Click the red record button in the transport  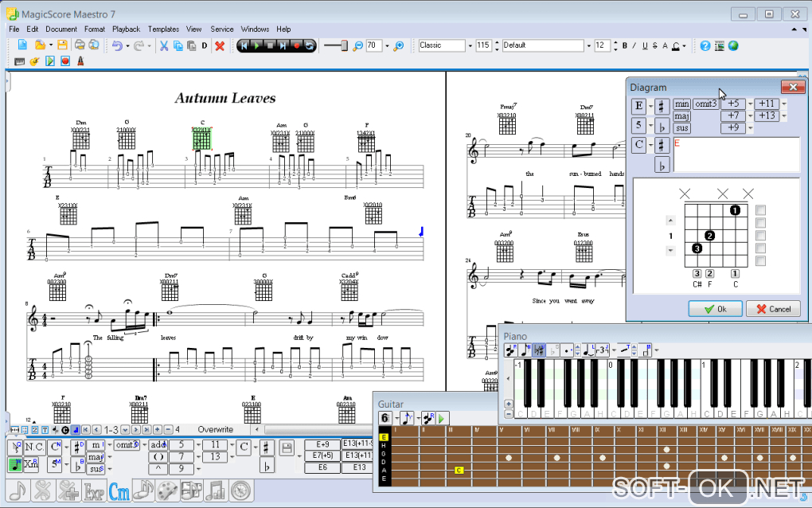point(296,45)
